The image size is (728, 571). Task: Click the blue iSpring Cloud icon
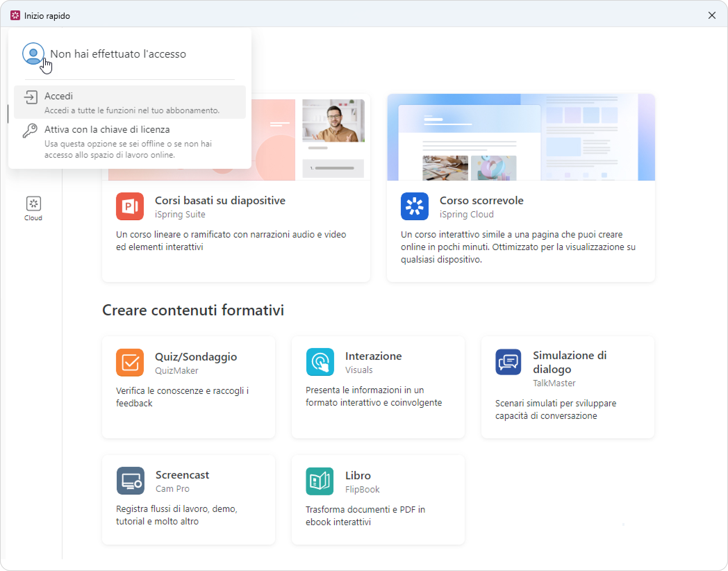[414, 206]
